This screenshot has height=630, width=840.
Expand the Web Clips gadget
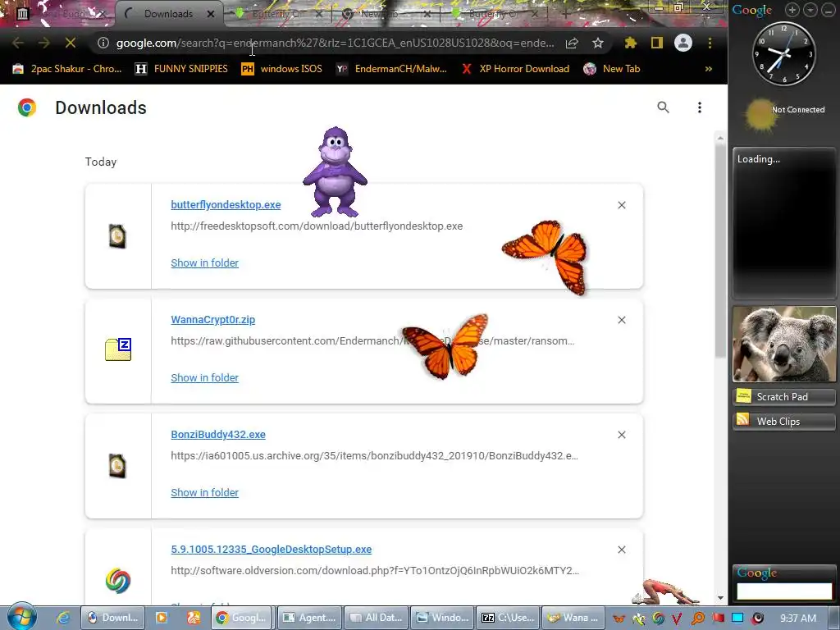783,421
